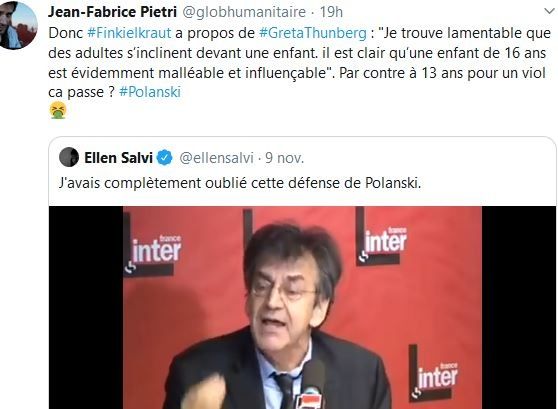Open the #Finkielkraut hashtag
The width and height of the screenshot is (558, 409).
tap(129, 33)
